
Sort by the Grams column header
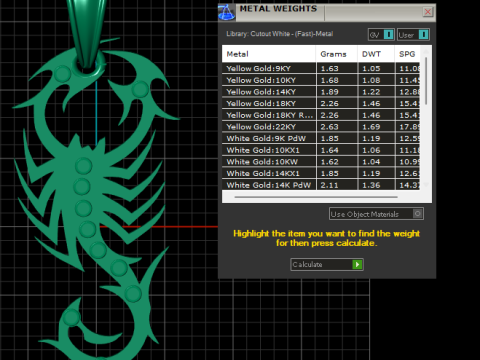[337, 54]
